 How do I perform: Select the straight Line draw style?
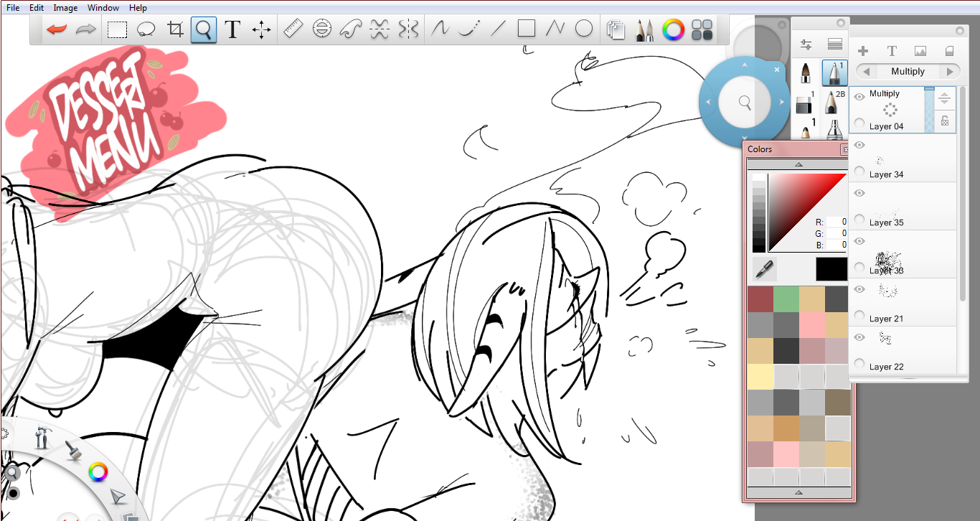pyautogui.click(x=498, y=29)
